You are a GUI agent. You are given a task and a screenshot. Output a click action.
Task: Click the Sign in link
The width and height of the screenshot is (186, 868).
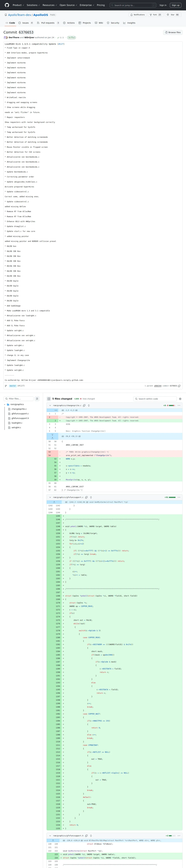point(163,5)
